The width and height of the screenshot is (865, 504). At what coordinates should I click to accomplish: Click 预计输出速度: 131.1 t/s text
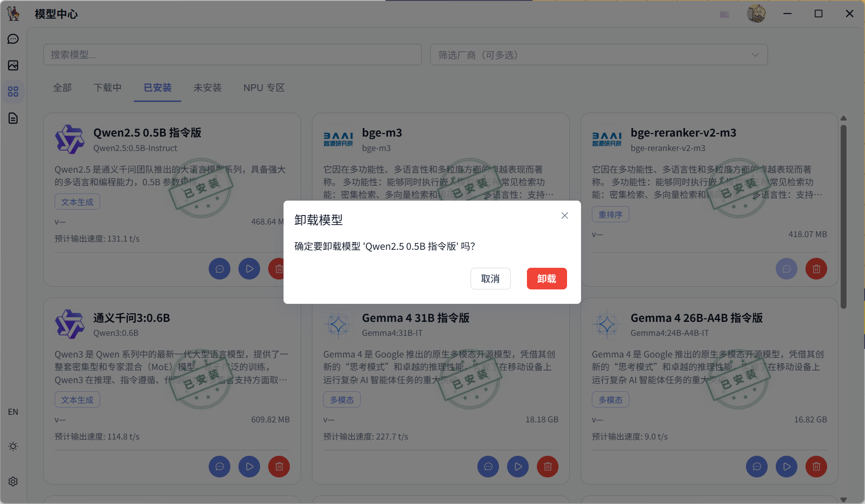tap(97, 238)
